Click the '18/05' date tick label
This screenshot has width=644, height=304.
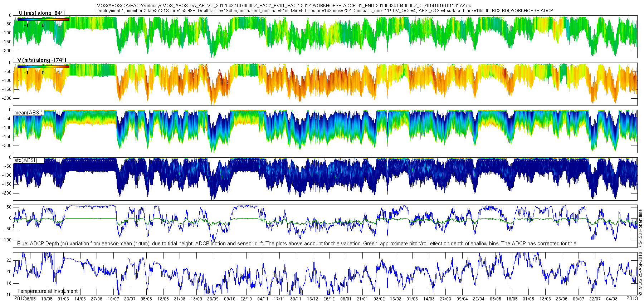coord(512,299)
